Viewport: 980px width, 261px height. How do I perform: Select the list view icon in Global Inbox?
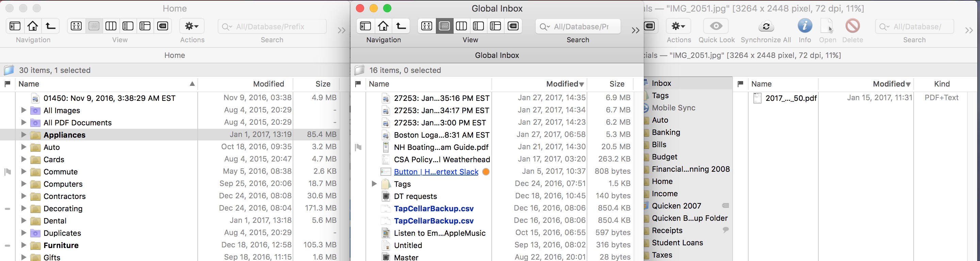click(x=444, y=26)
